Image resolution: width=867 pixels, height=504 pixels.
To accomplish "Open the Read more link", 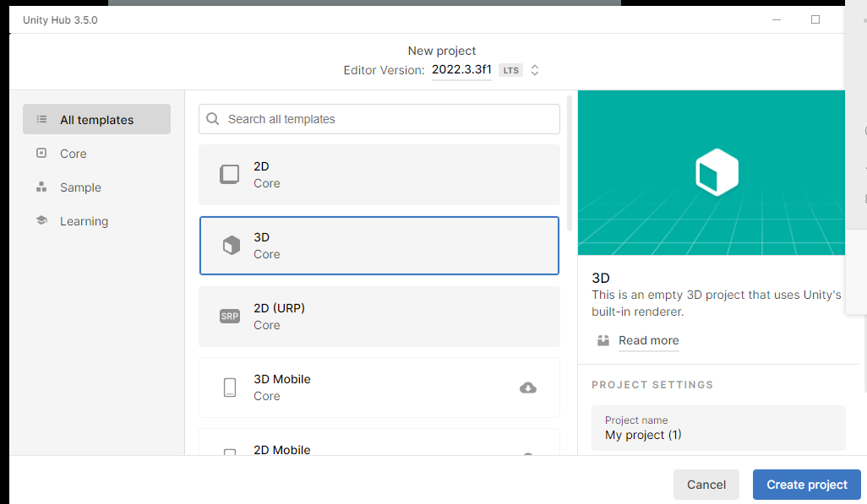I will coord(649,340).
